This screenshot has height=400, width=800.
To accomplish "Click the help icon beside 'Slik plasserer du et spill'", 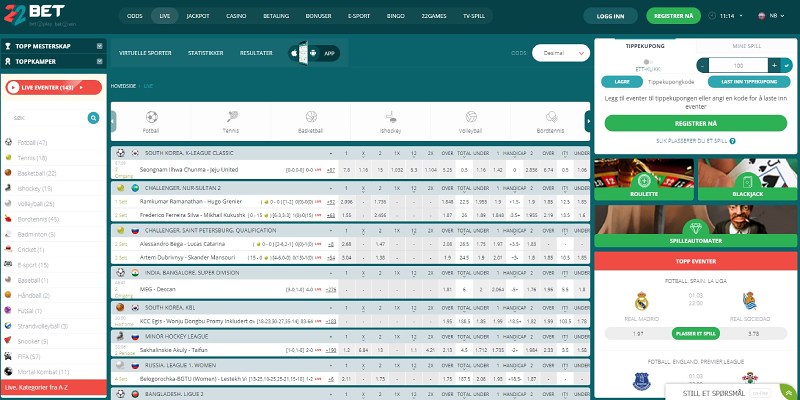I will 732,141.
